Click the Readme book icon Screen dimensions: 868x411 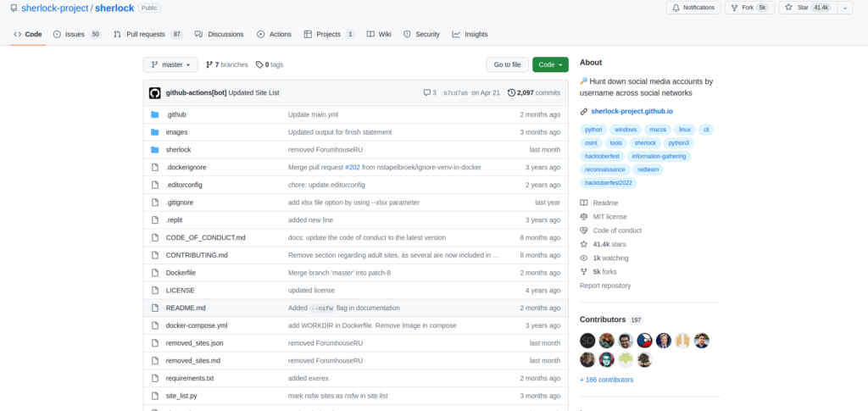click(x=583, y=203)
